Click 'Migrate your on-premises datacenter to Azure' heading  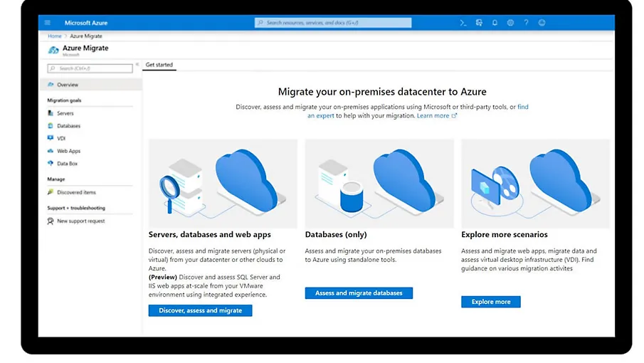pos(382,92)
